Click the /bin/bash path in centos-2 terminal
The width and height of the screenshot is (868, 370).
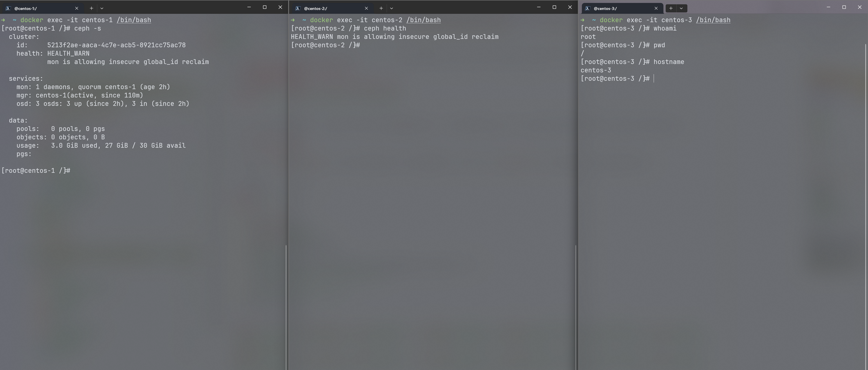coord(423,20)
